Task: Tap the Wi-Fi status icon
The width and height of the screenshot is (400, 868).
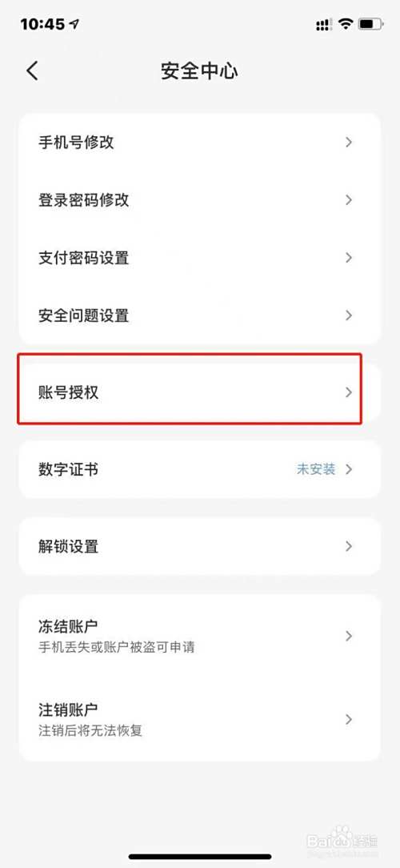Action: (x=346, y=24)
